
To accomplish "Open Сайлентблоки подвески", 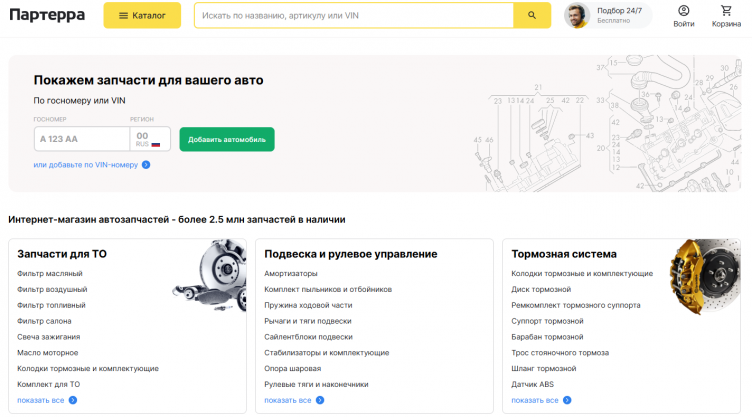I will pyautogui.click(x=308, y=337).
